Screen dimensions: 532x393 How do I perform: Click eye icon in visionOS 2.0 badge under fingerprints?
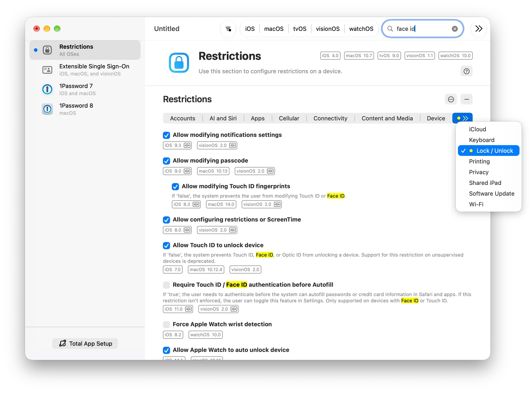[277, 205]
